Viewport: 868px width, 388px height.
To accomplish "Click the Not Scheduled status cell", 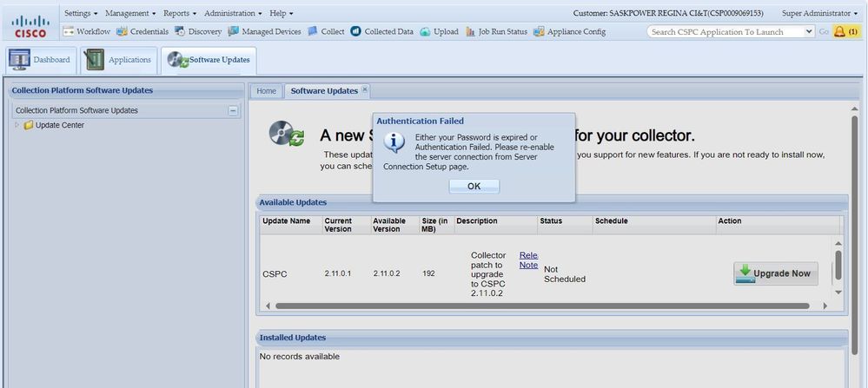I will [565, 274].
